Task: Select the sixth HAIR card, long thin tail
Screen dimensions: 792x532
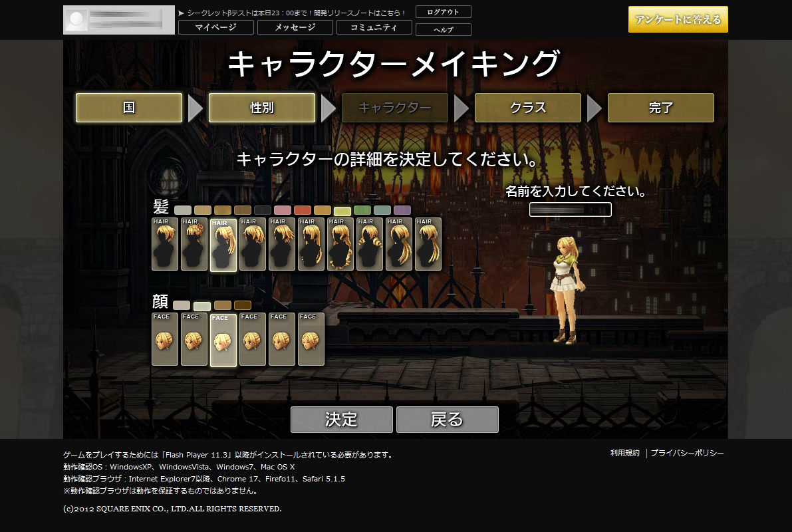Action: [311, 244]
